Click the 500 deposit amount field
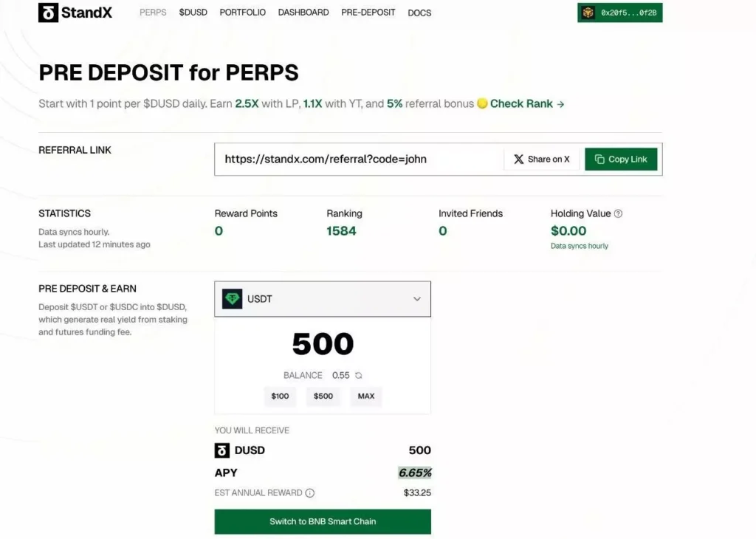Image resolution: width=756 pixels, height=539 pixels. (x=323, y=344)
